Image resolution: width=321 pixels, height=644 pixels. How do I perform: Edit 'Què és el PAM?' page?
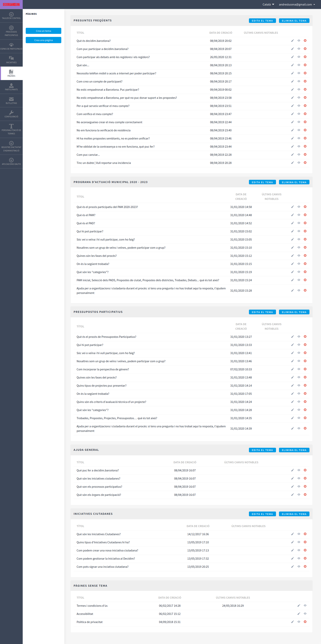pyautogui.click(x=292, y=215)
